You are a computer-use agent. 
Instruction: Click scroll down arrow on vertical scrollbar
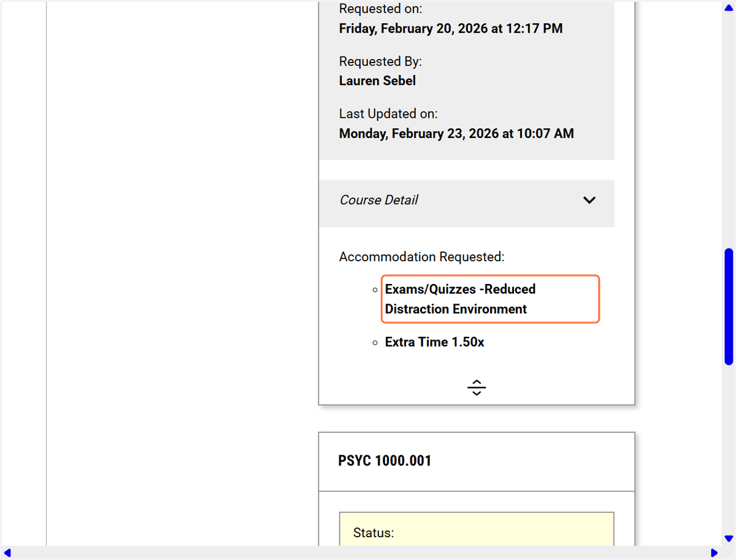tap(729, 539)
